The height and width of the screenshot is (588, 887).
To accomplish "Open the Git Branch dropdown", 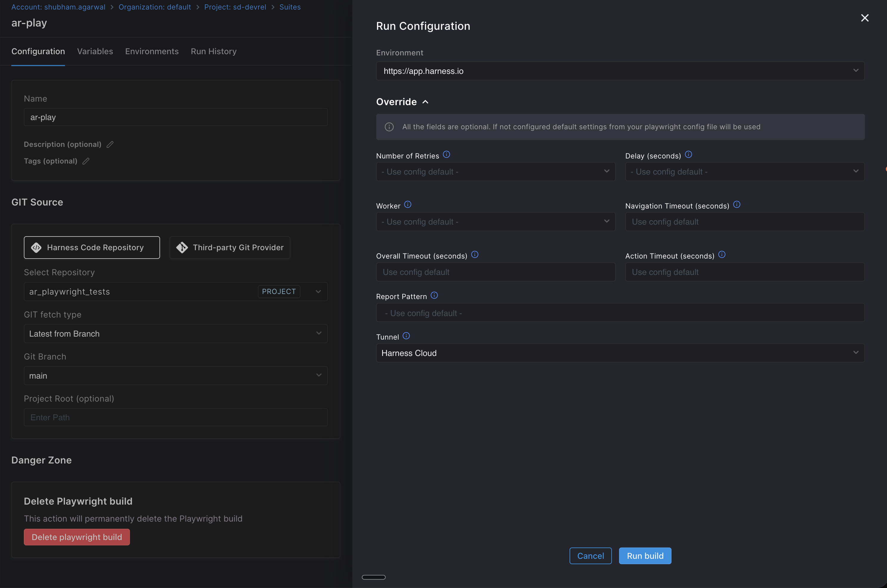I will click(x=176, y=375).
